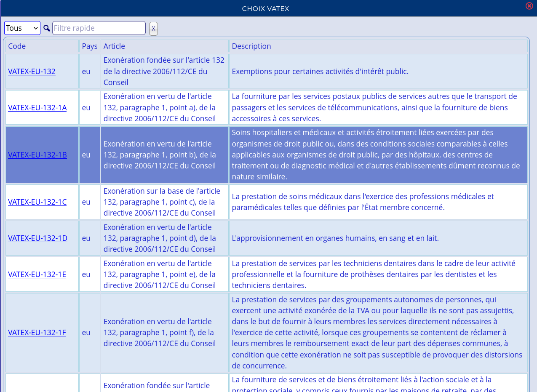Open the VATEX-EU-132-1C code link

click(37, 202)
